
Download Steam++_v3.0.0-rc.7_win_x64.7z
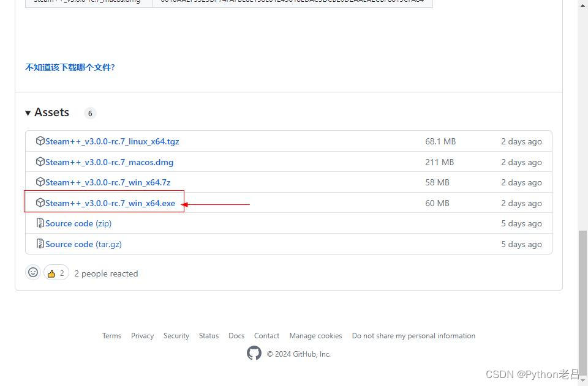pyautogui.click(x=108, y=182)
